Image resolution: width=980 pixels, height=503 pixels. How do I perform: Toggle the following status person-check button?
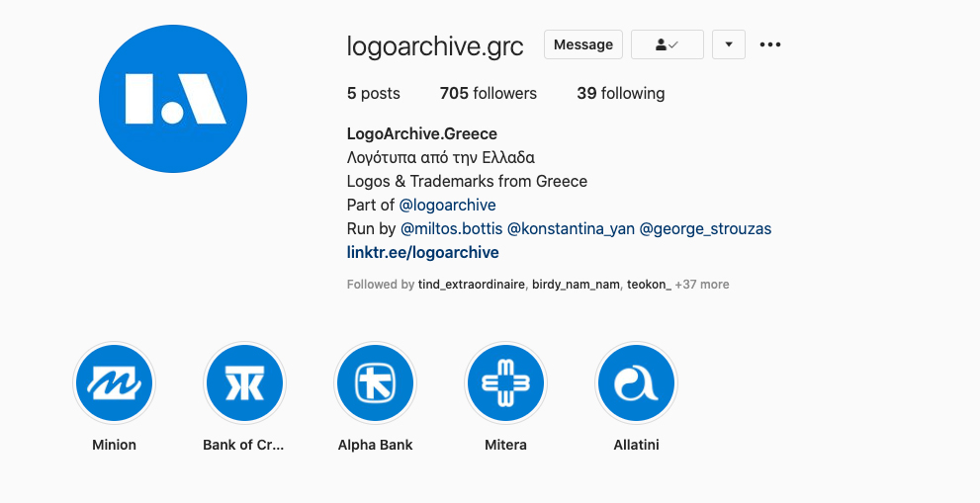(x=667, y=44)
